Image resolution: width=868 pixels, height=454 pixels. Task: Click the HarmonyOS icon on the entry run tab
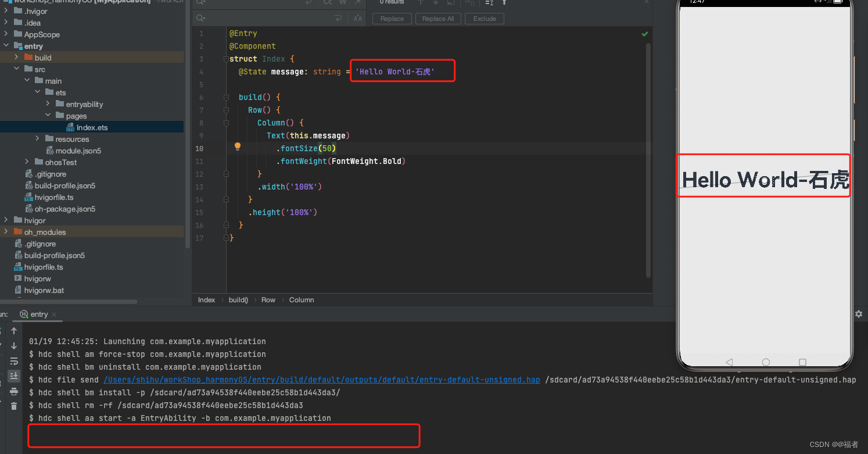click(24, 314)
